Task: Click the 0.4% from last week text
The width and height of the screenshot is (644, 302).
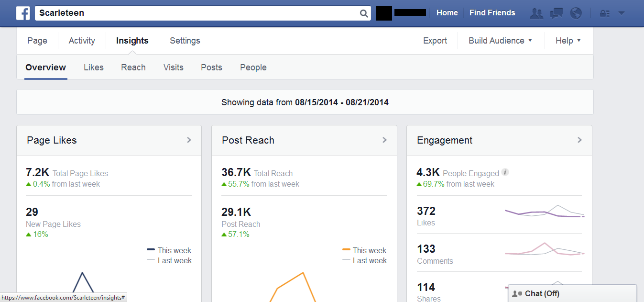Action: point(63,184)
